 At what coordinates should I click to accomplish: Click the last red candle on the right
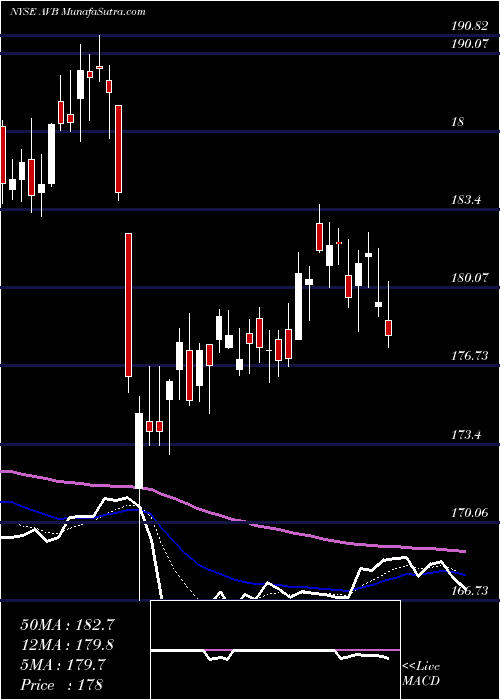(x=389, y=328)
